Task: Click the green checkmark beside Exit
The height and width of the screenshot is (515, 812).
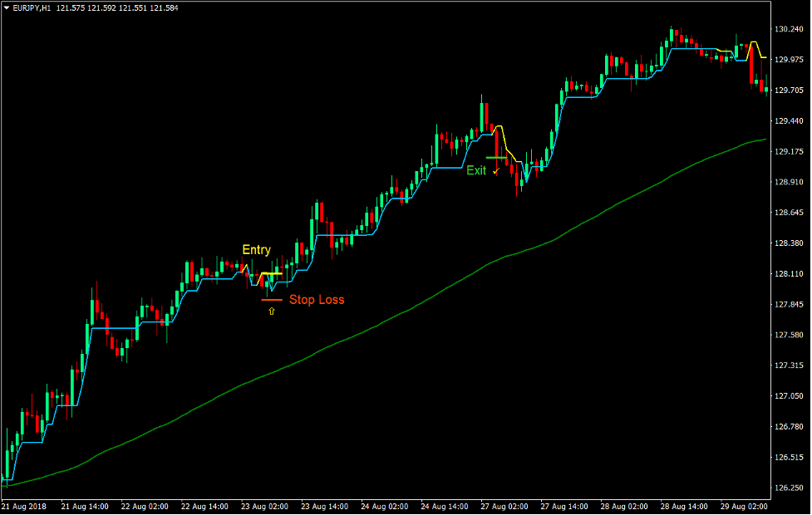Action: (x=496, y=170)
